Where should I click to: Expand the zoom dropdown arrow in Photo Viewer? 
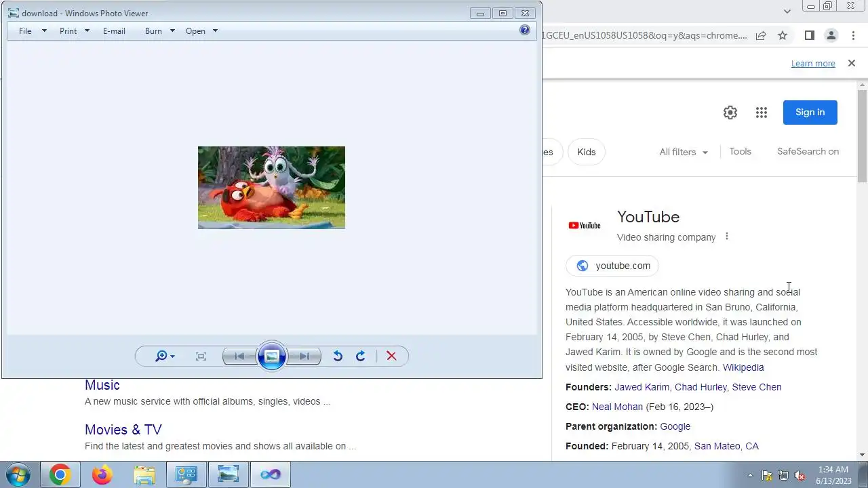172,357
